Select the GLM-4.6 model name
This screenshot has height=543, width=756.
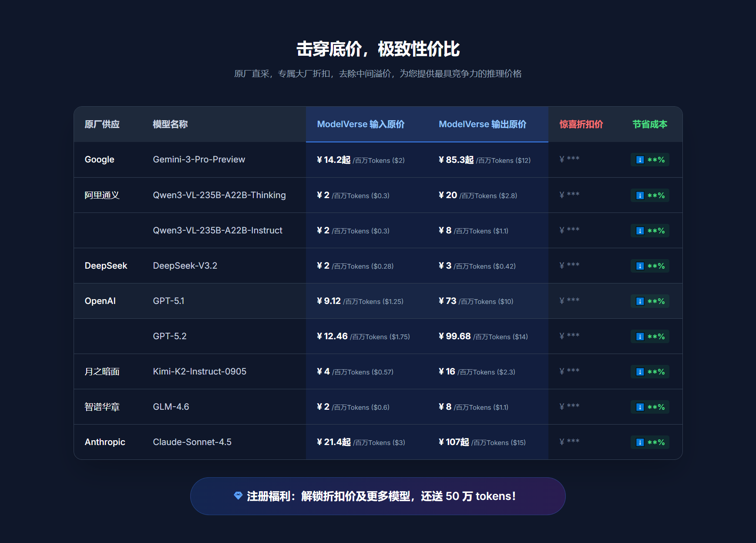point(171,407)
